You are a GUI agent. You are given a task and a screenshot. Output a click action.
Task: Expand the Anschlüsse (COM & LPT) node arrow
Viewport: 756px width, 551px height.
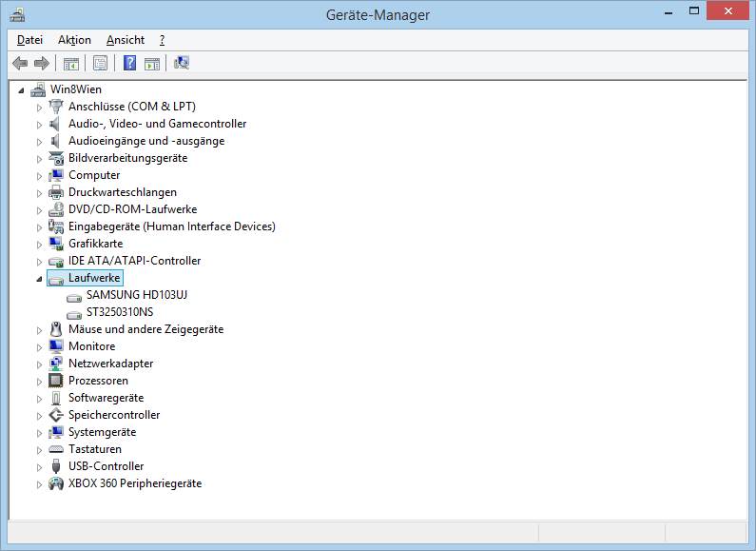point(39,108)
